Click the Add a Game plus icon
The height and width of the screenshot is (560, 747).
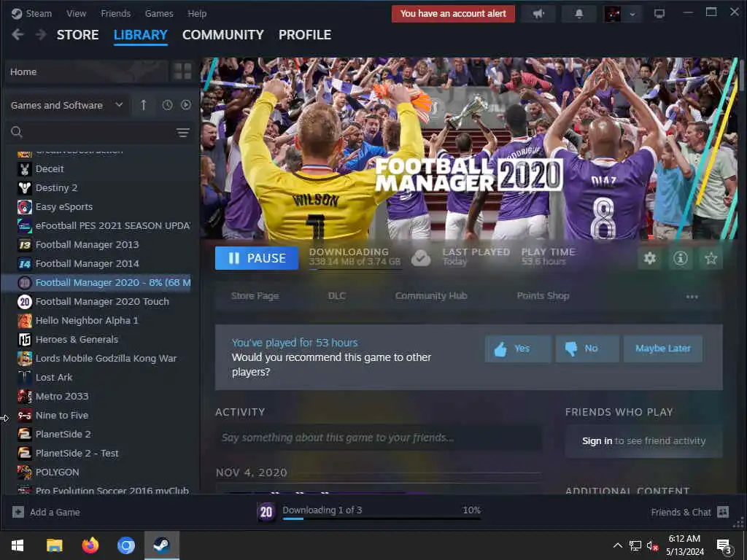18,512
